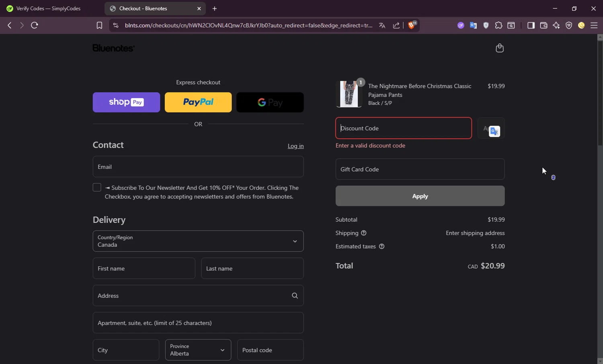Click the Subtotal $19.99 value
Viewport: 603px width, 364px height.
pos(496,220)
